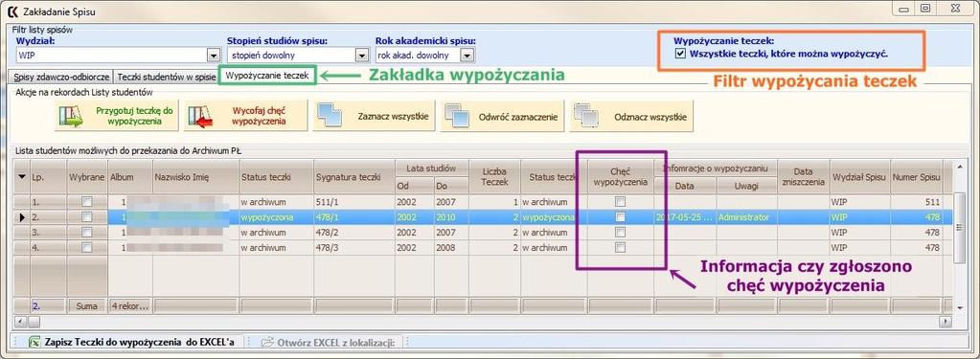The width and height of the screenshot is (980, 359).
Task: Click the row selector of row 2
Action: point(22,217)
